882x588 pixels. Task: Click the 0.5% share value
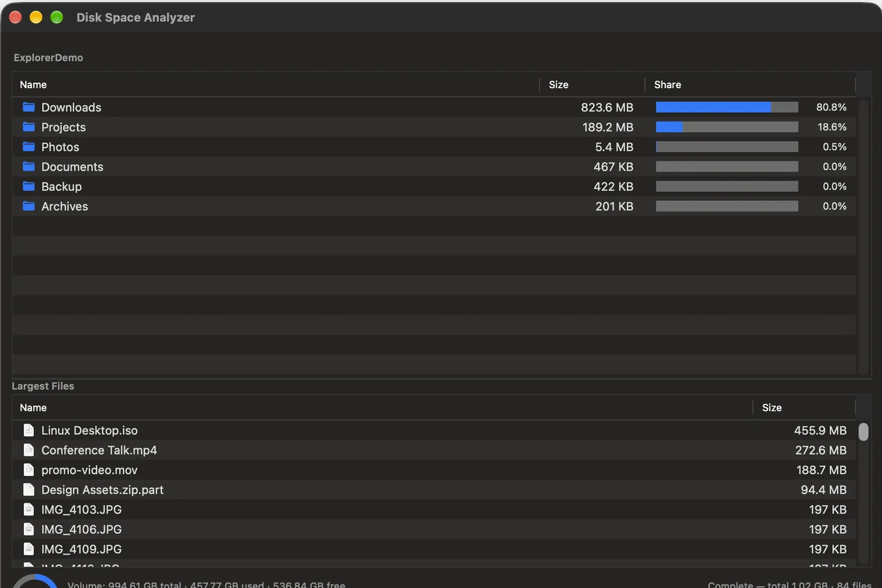click(834, 147)
